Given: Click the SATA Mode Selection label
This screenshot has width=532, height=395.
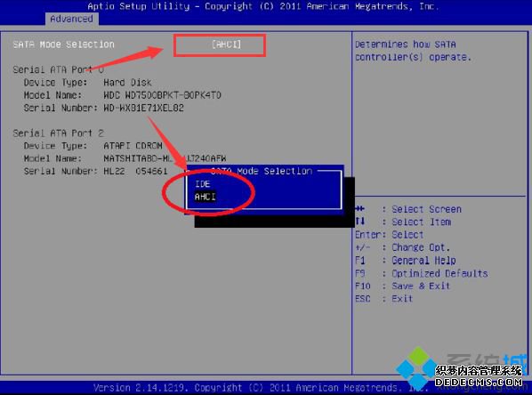Looking at the screenshot, I should click(x=63, y=44).
